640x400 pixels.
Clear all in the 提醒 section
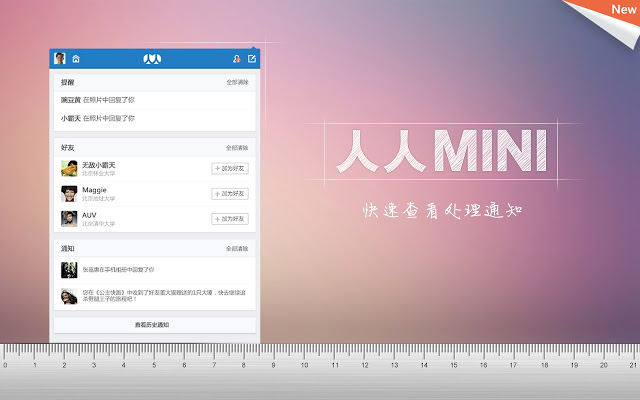237,82
